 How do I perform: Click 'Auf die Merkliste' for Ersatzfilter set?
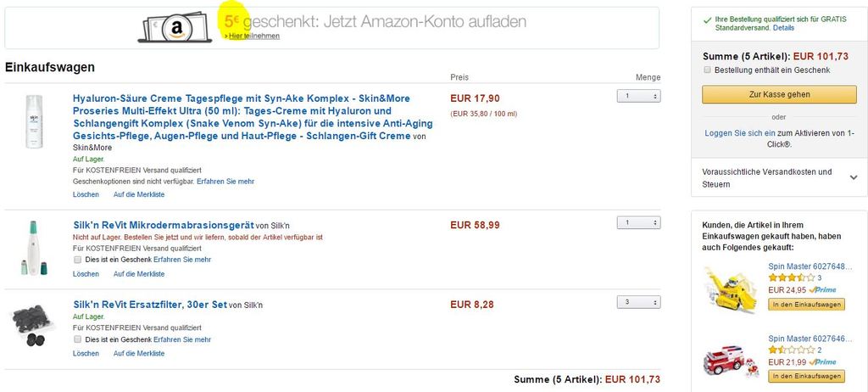pyautogui.click(x=139, y=353)
